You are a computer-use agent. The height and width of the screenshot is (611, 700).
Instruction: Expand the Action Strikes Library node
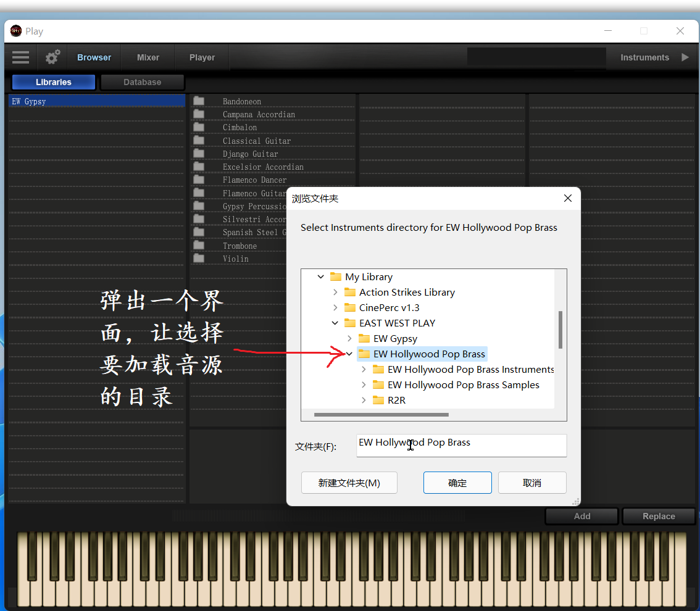tap(335, 293)
